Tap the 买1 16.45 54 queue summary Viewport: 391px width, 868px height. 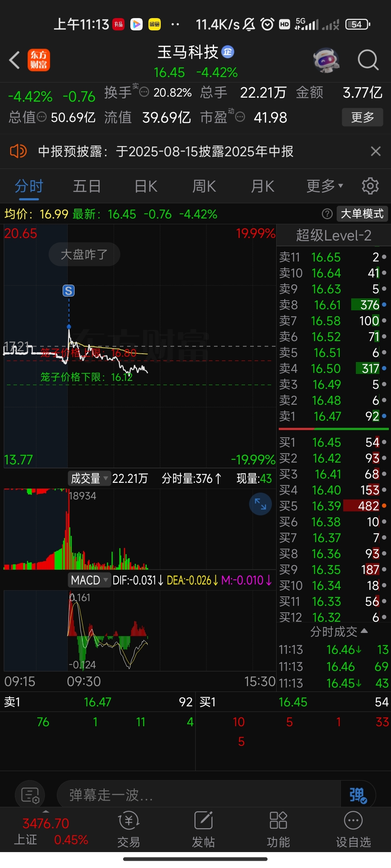click(x=294, y=702)
